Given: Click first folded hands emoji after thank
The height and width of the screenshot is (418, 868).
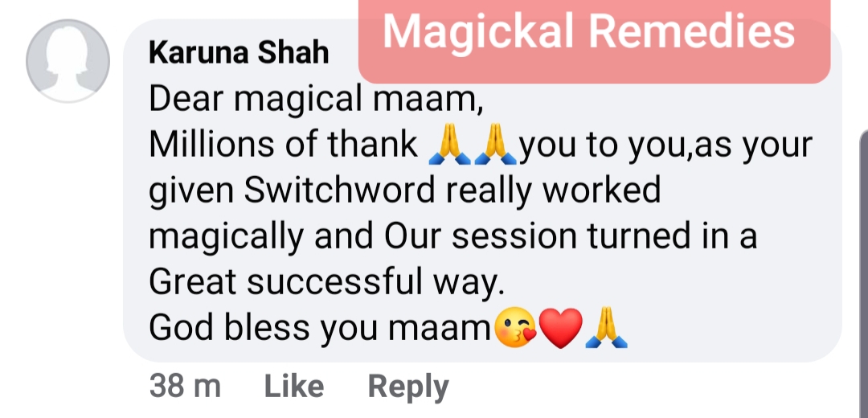Looking at the screenshot, I should 449,145.
